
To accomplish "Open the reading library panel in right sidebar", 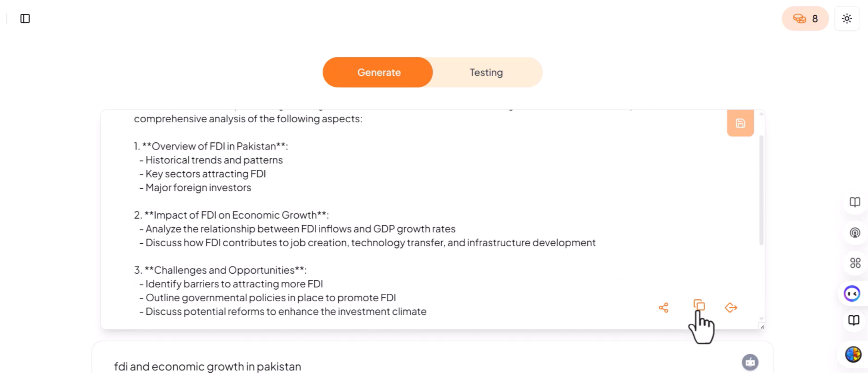I will [x=855, y=202].
